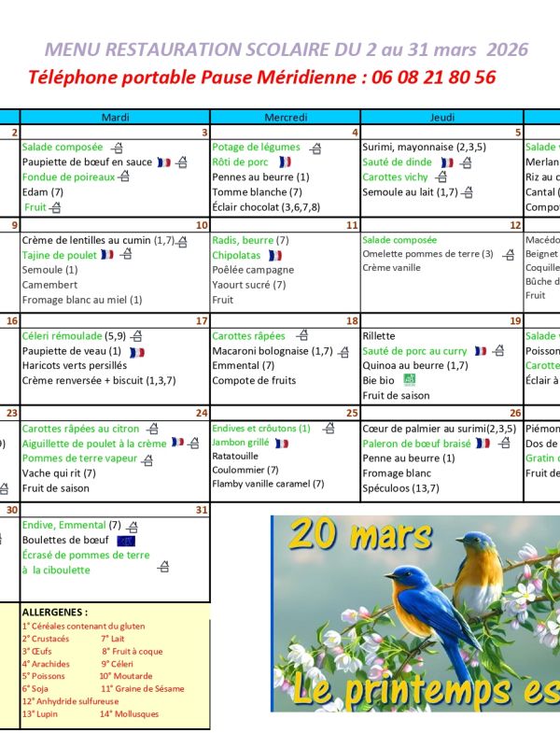Click Crème vanille on Thursday 12
560x747 pixels.
(x=391, y=268)
